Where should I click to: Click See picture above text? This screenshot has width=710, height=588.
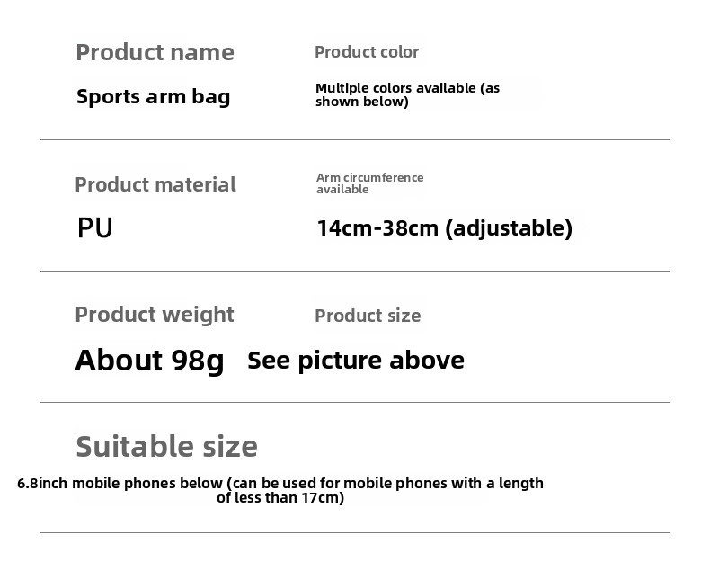tap(356, 361)
